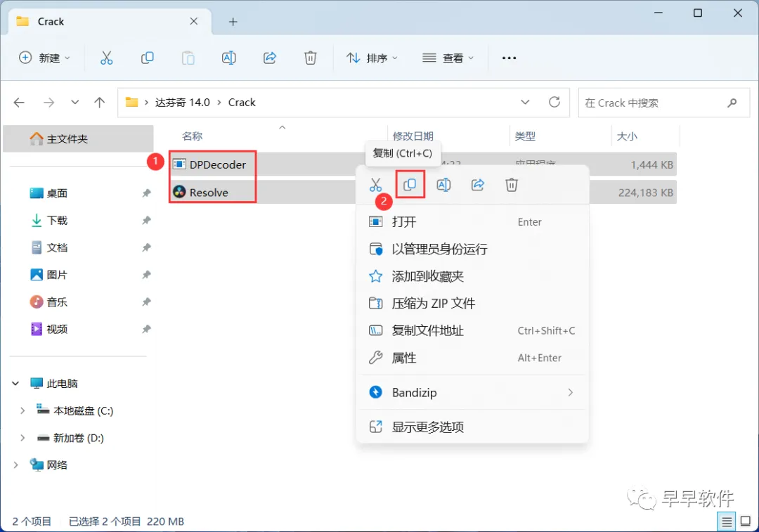The width and height of the screenshot is (759, 532).
Task: Unpin 下载 from quick access
Action: coord(146,220)
